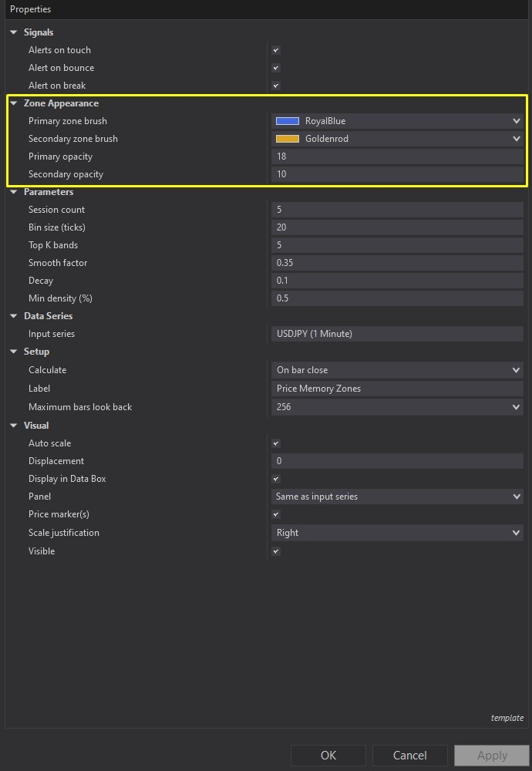Uncheck Alerts on touch checkbox
The height and width of the screenshot is (771, 532).
[276, 50]
